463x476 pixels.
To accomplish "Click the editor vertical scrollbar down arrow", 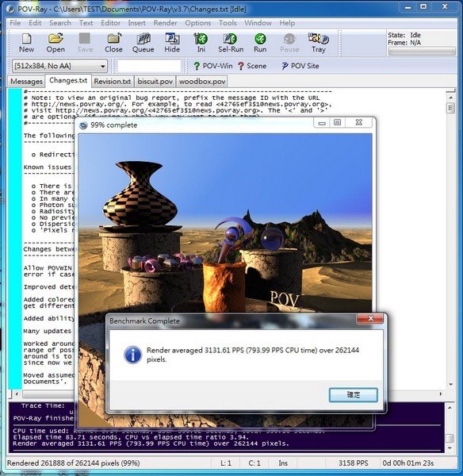I will [451, 384].
